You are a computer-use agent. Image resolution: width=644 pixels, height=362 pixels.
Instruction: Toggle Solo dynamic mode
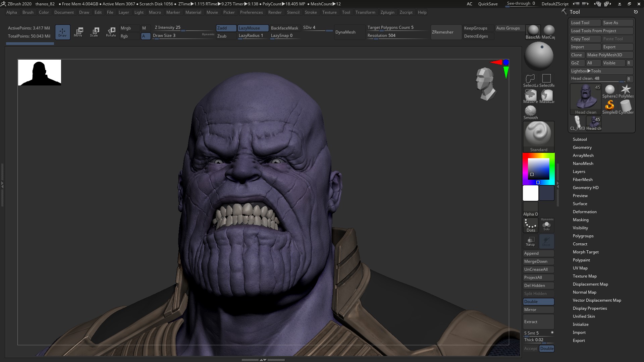[547, 225]
